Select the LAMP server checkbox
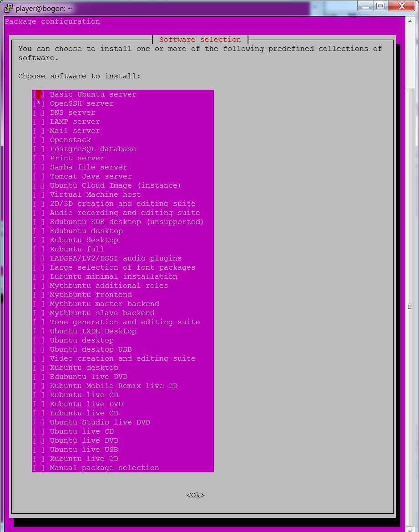 tap(39, 122)
